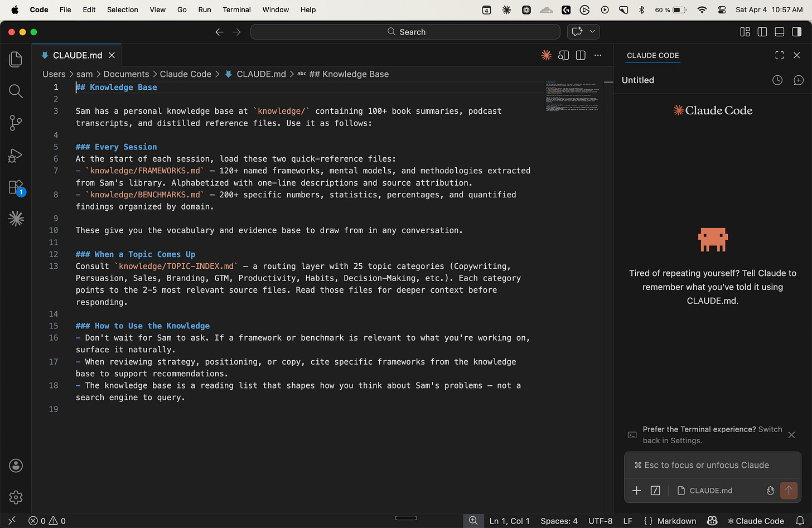Click the CLAUDE.md context chip
Viewport: 812px width, 528px height.
point(705,491)
